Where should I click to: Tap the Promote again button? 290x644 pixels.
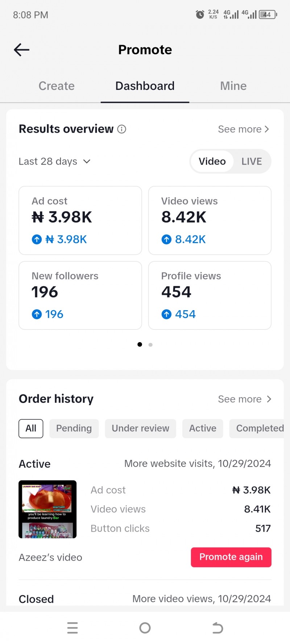coord(231,557)
